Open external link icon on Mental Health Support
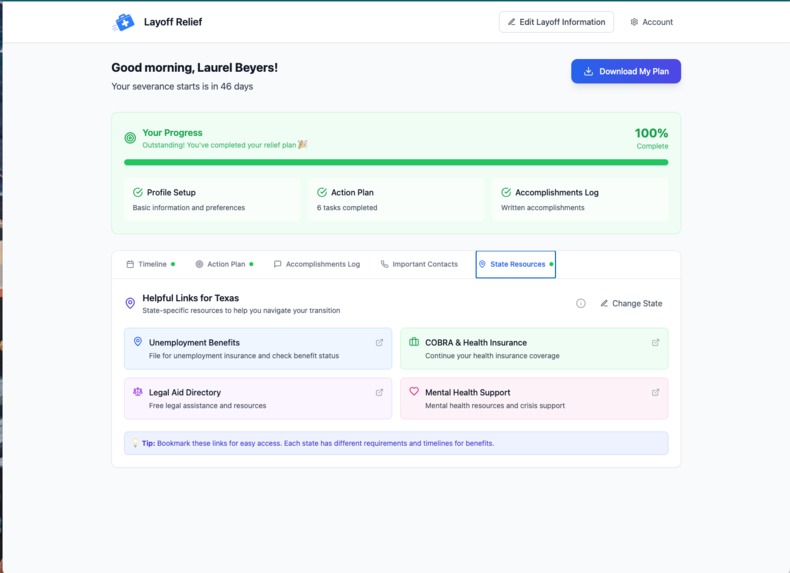Viewport: 790px width, 573px height. pyautogui.click(x=655, y=393)
